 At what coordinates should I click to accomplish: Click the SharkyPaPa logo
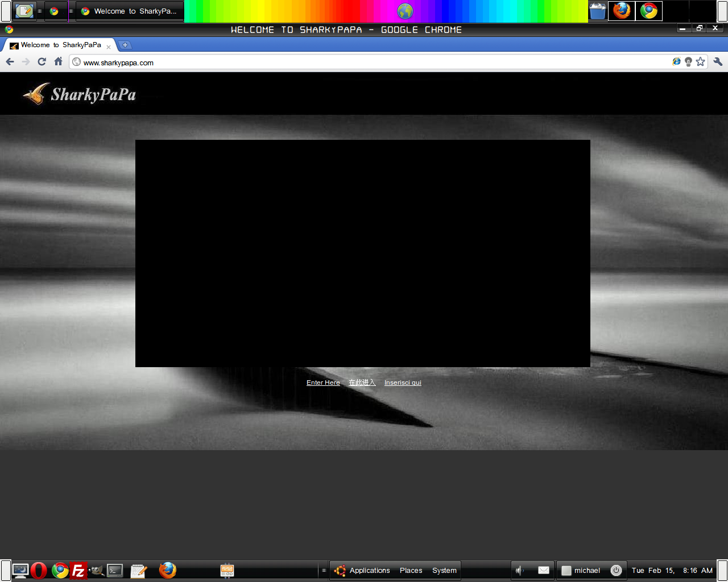point(80,94)
